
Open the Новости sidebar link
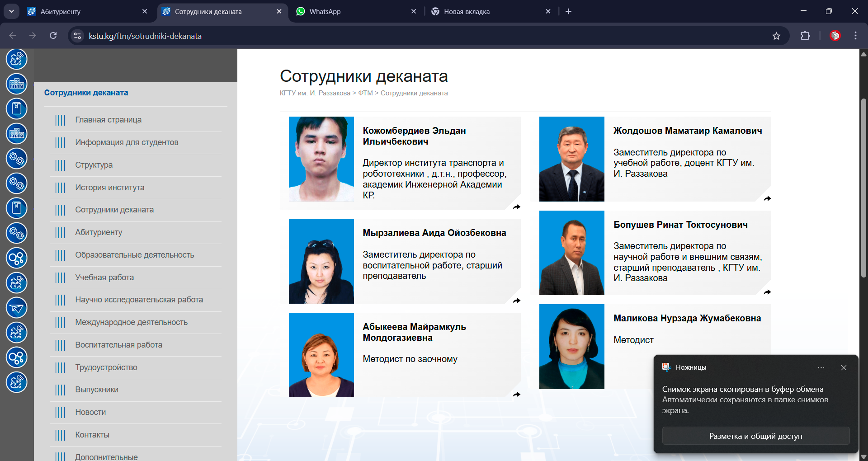pos(90,412)
